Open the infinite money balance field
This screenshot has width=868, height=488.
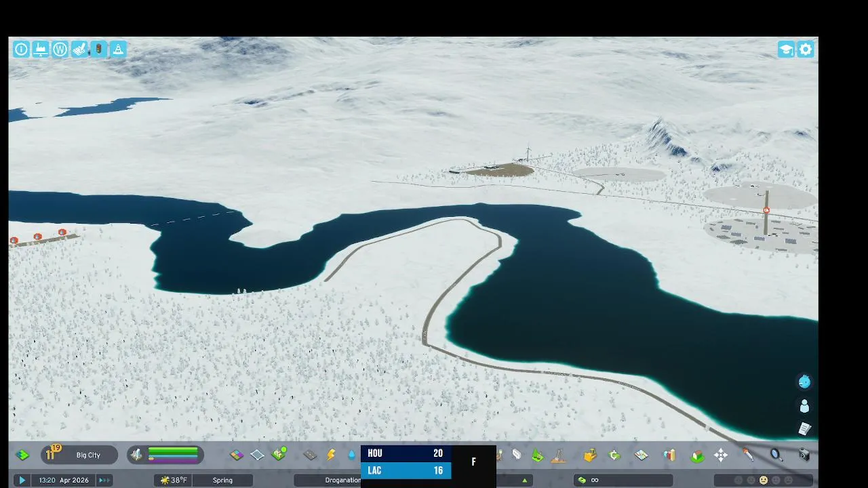tap(625, 480)
